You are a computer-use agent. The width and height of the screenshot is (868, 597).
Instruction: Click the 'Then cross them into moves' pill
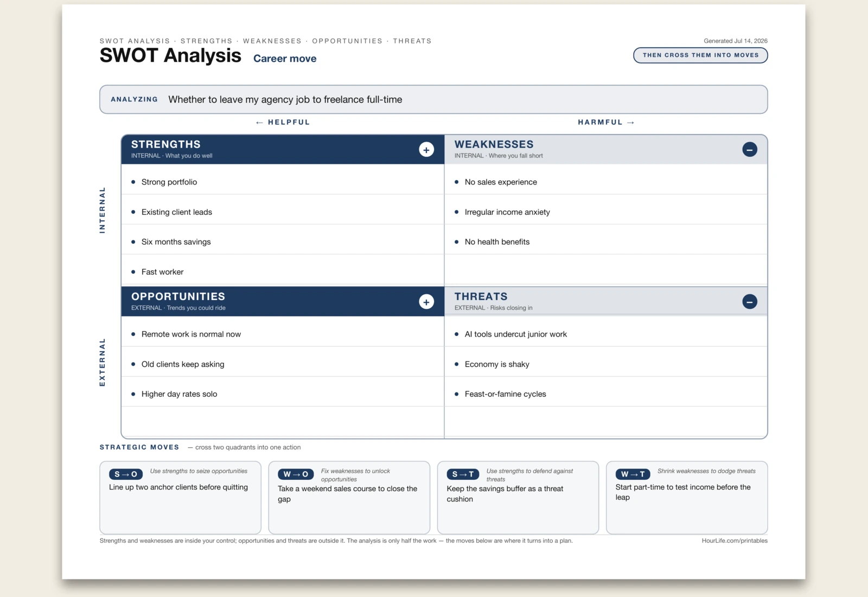pyautogui.click(x=700, y=55)
